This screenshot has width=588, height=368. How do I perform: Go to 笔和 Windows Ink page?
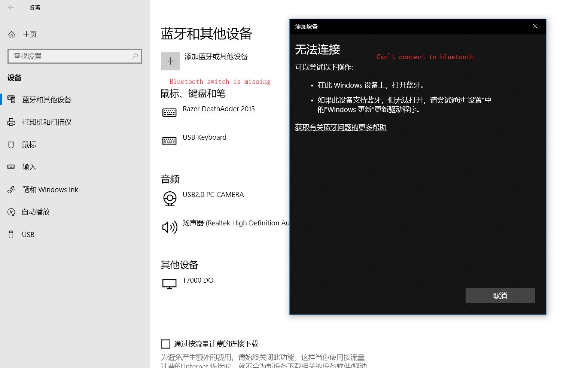(x=50, y=189)
